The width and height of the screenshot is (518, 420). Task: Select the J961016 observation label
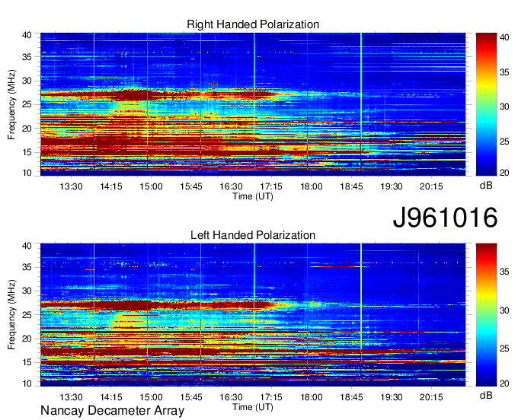(x=445, y=218)
